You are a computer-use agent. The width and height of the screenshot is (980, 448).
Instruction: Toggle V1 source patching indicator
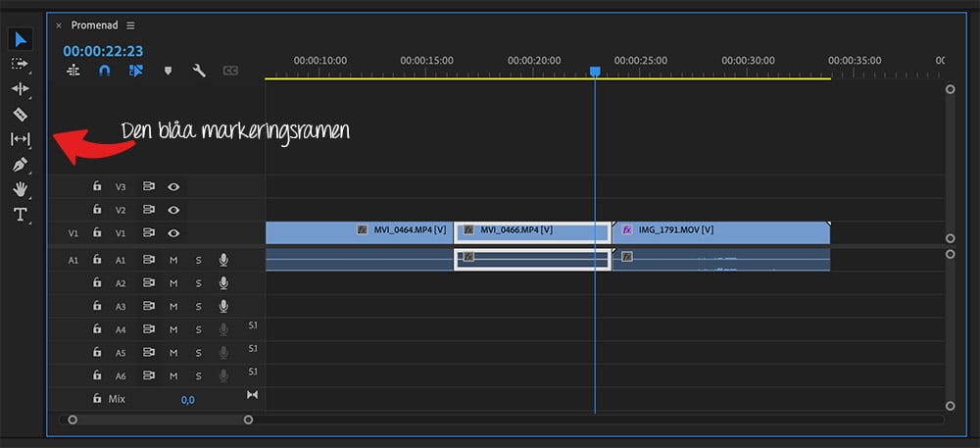[73, 233]
